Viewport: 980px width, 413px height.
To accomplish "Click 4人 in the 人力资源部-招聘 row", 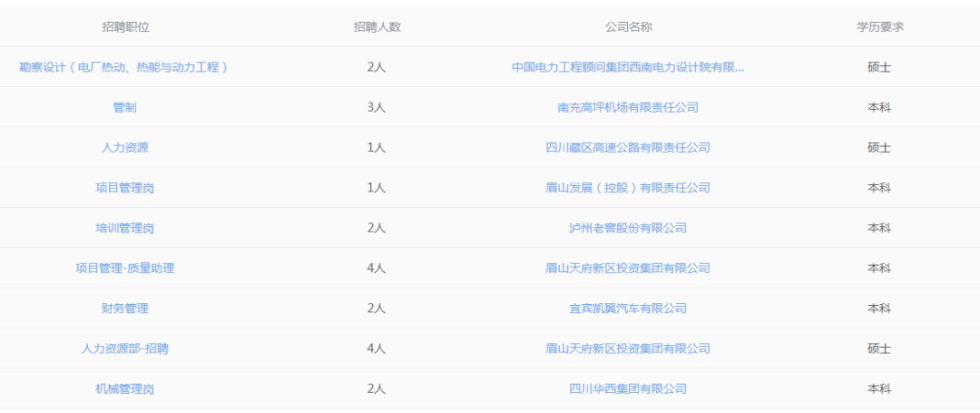I will pos(377,348).
